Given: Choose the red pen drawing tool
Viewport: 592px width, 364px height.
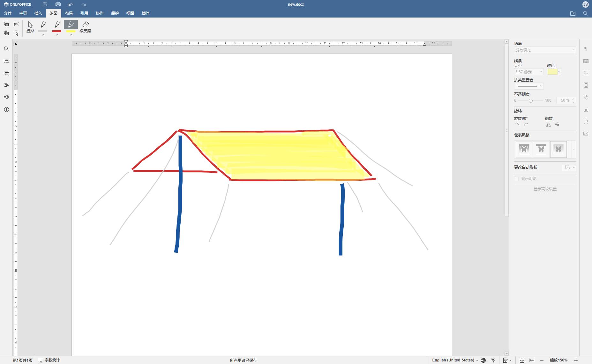Looking at the screenshot, I should click(x=57, y=25).
